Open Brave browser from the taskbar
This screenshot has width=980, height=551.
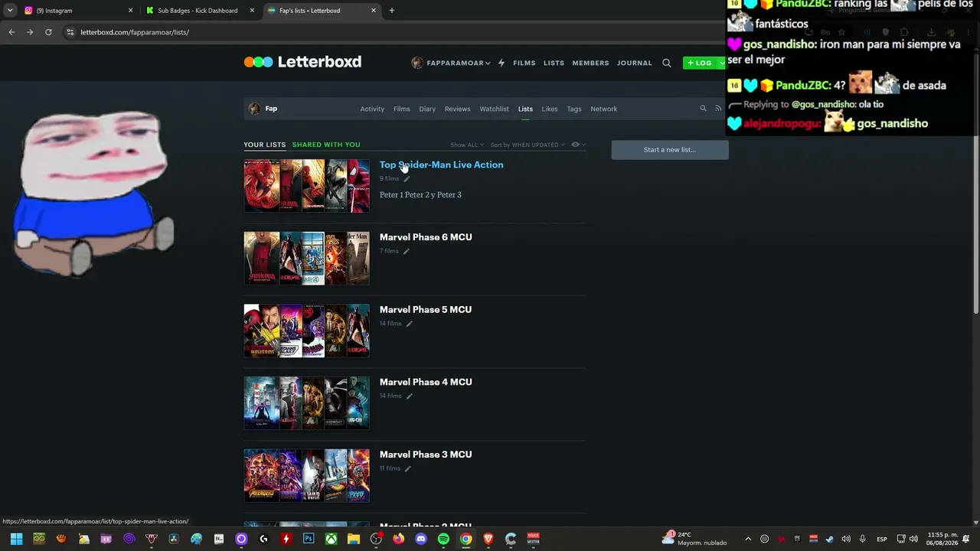tap(488, 539)
